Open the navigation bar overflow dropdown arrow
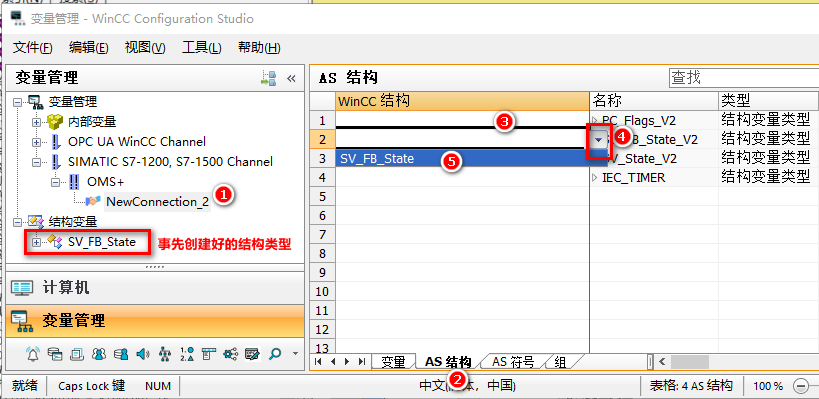The image size is (819, 399). [295, 354]
